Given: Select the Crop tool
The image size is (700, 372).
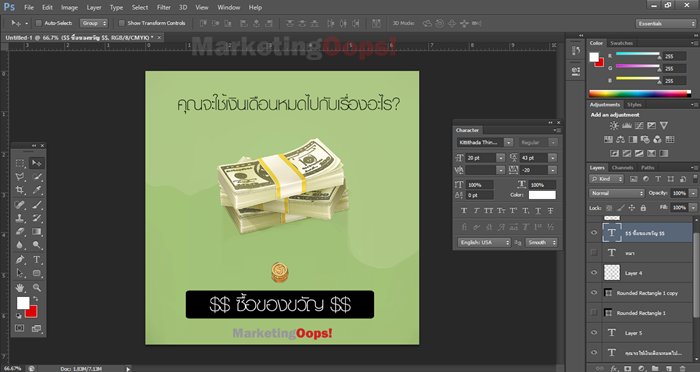Looking at the screenshot, I should coord(20,190).
